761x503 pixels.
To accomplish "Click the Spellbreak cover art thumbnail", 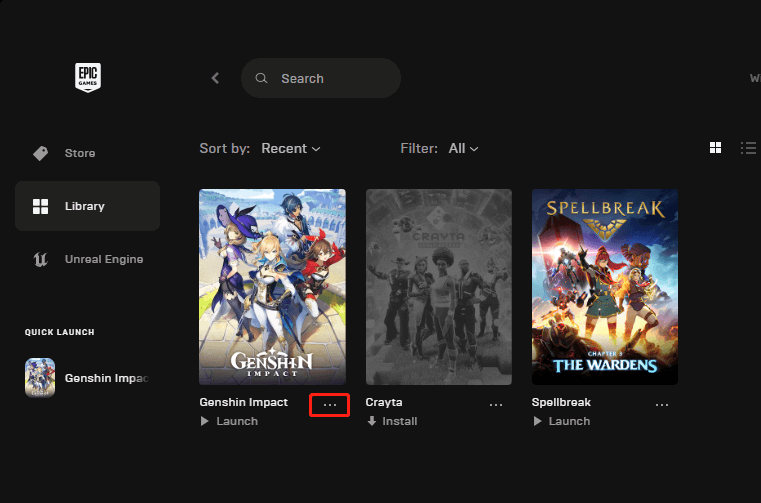I will point(605,287).
